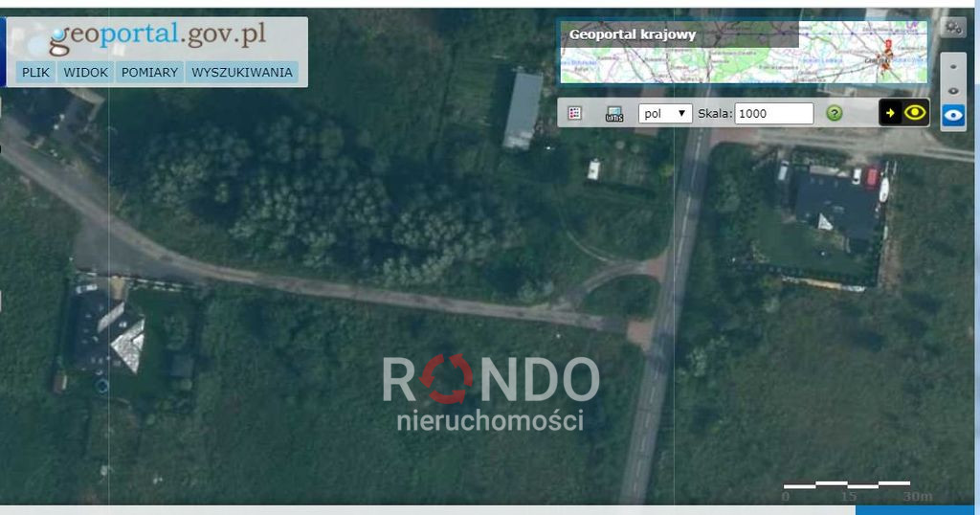Open the PLIK menu
This screenshot has width=980, height=515.
(35, 72)
